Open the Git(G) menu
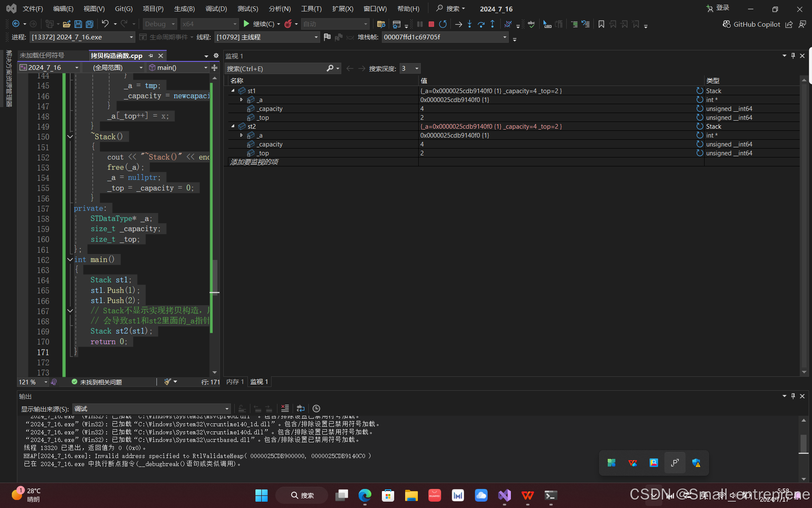The height and width of the screenshot is (508, 812). tap(123, 9)
